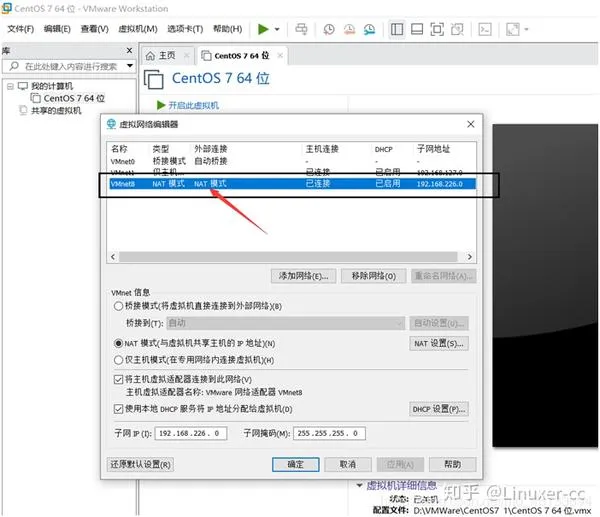Collapse the 我的计算机 tree node
600x517 pixels.
[9, 86]
